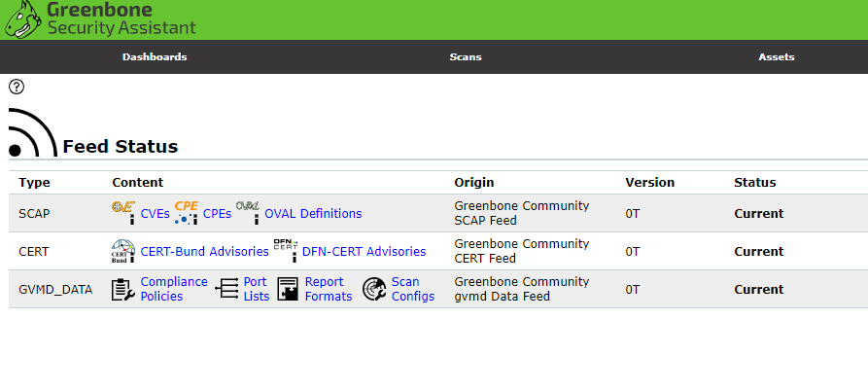Screen dimensions: 868x391
Task: Click the Type column header
Action: [34, 182]
